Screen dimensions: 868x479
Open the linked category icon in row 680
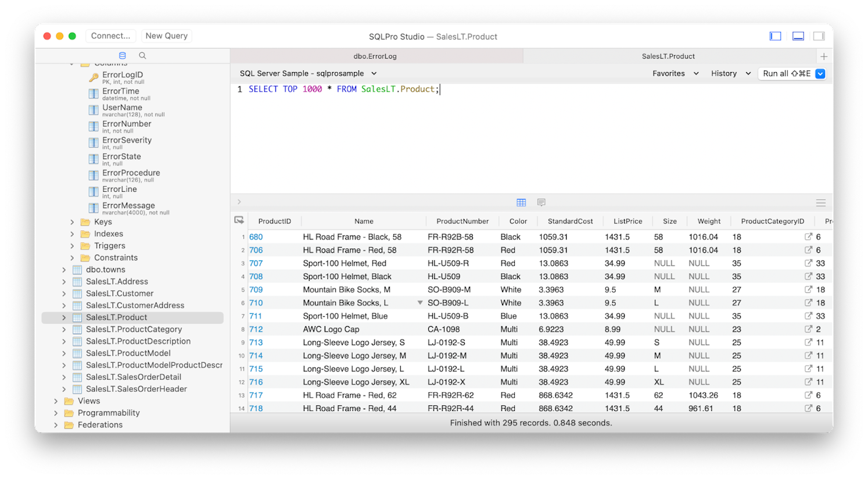click(x=808, y=237)
